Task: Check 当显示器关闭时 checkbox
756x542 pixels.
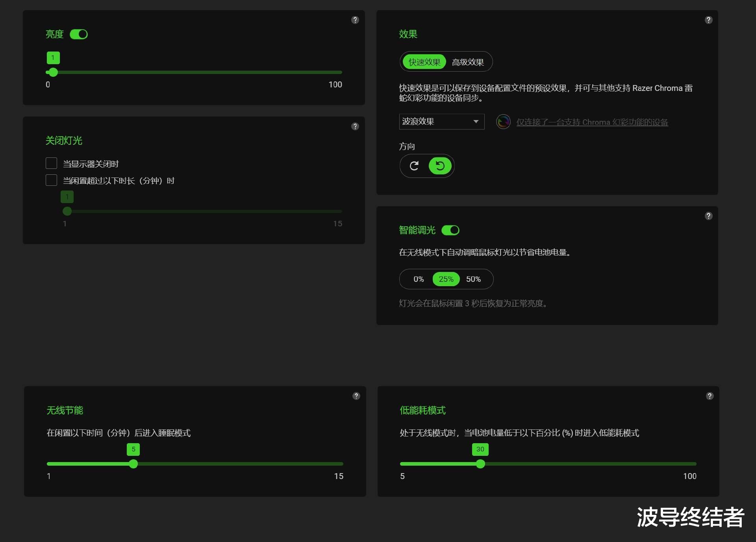Action: [52, 163]
